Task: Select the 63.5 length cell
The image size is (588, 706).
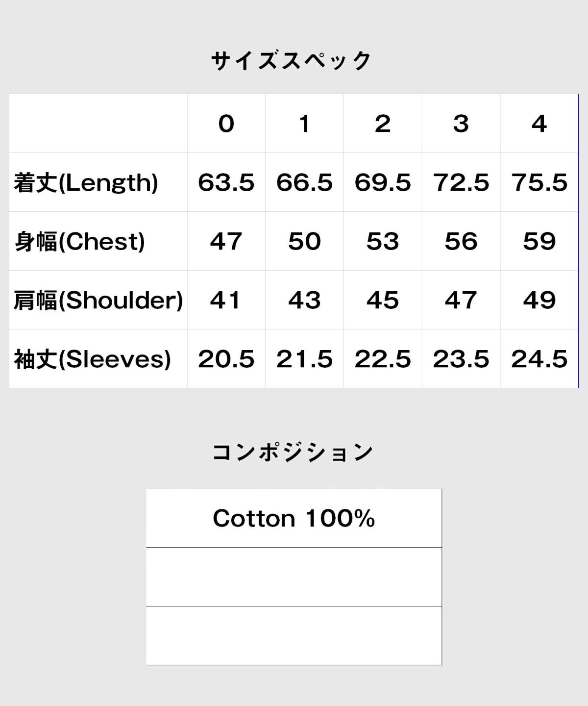Action: [226, 182]
